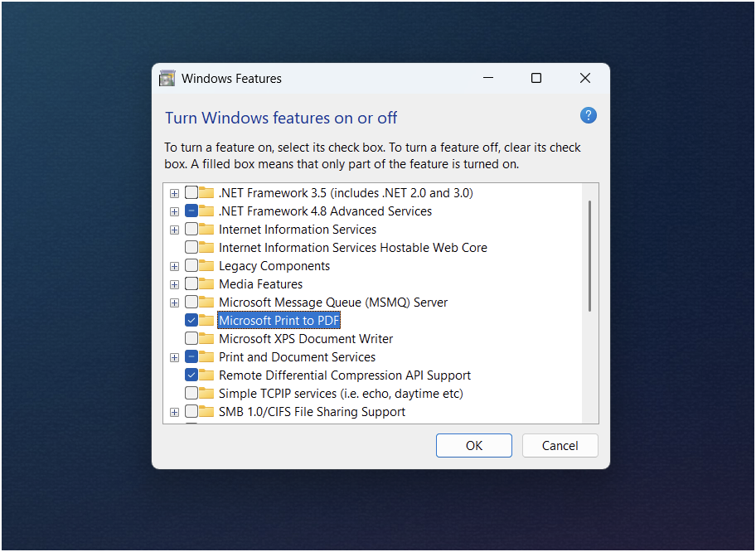Click folder icon beside Print and Document Services
Viewport: 756px width, 552px height.
pos(206,356)
